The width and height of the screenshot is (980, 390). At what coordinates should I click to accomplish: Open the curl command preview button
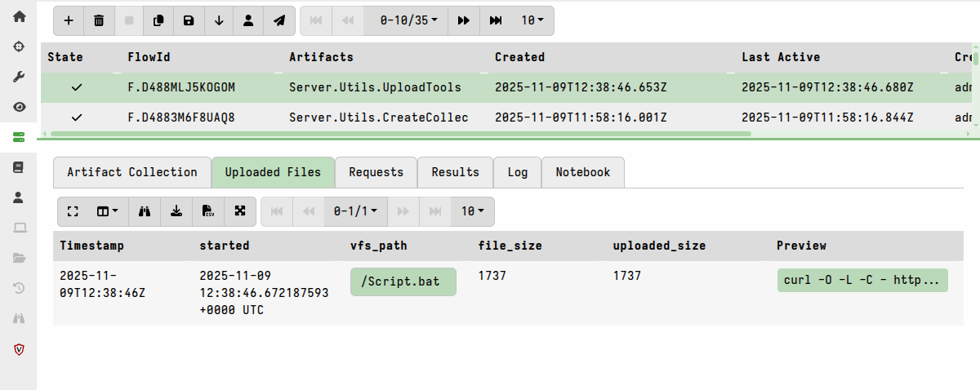click(x=862, y=280)
